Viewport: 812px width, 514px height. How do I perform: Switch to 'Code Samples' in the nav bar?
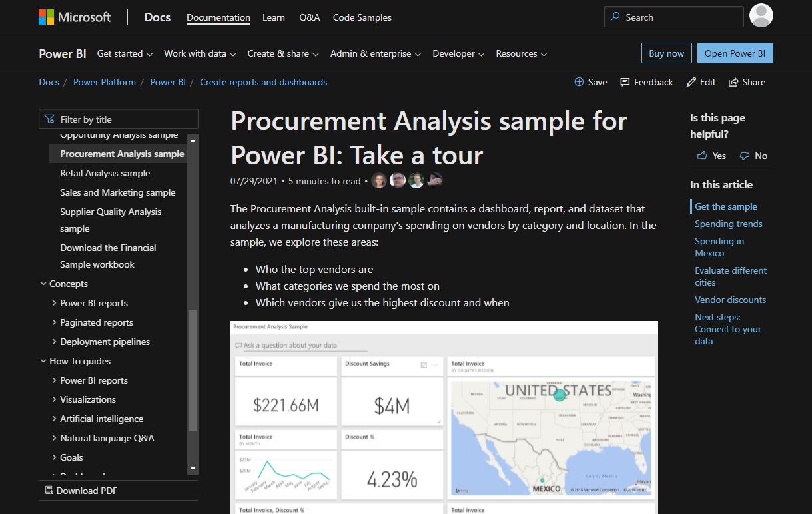point(362,17)
